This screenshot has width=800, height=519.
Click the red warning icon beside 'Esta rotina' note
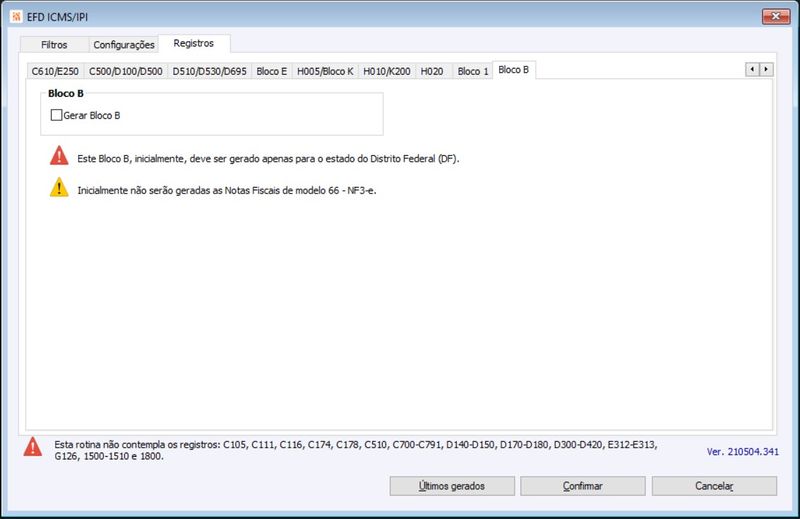pos(33,447)
